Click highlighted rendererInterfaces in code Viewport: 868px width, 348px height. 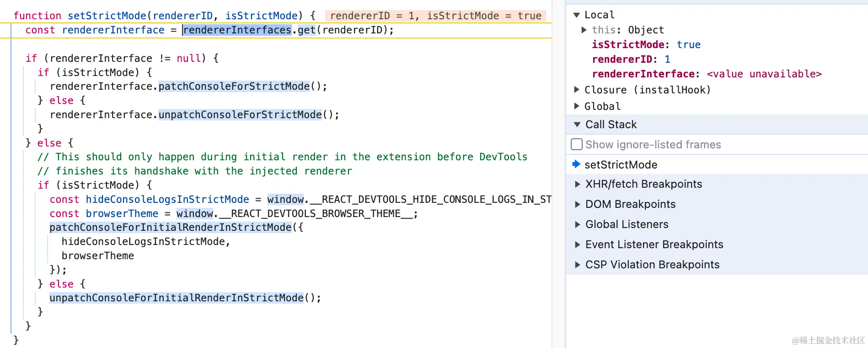pos(237,30)
